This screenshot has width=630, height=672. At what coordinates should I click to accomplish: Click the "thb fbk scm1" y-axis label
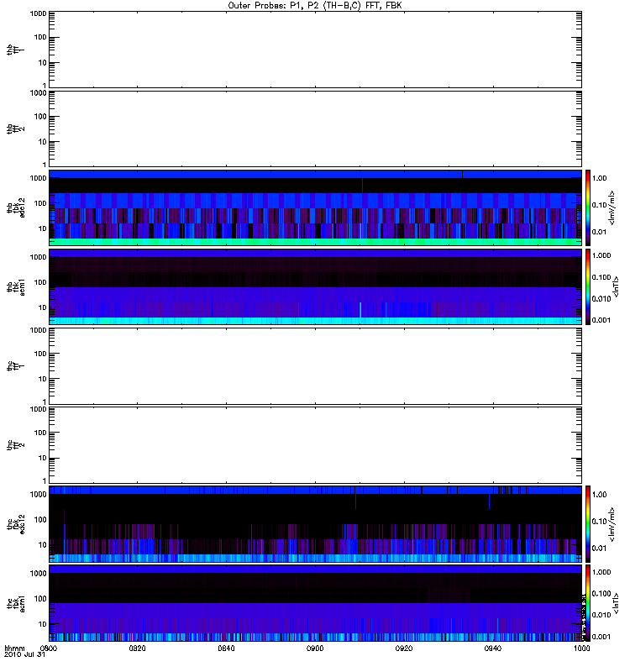[x=16, y=286]
